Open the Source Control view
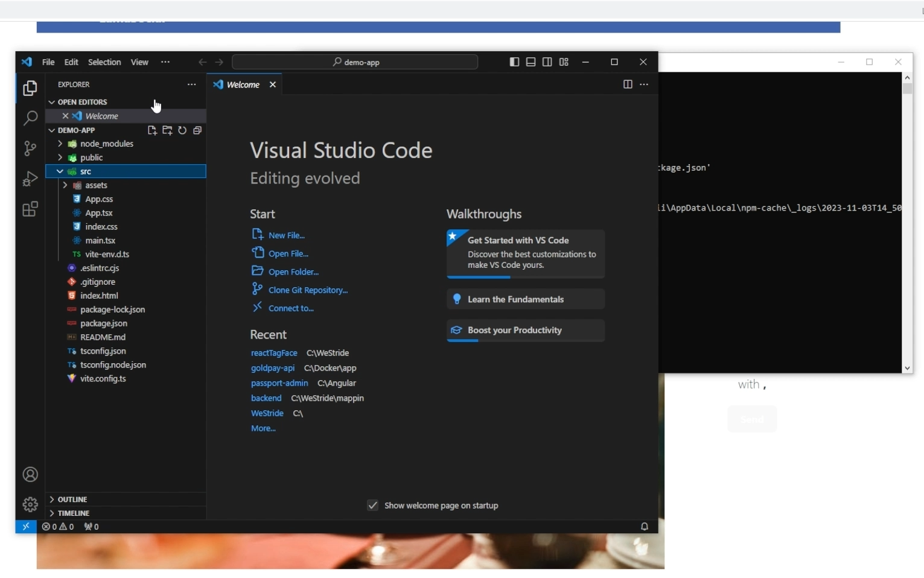 (x=30, y=148)
